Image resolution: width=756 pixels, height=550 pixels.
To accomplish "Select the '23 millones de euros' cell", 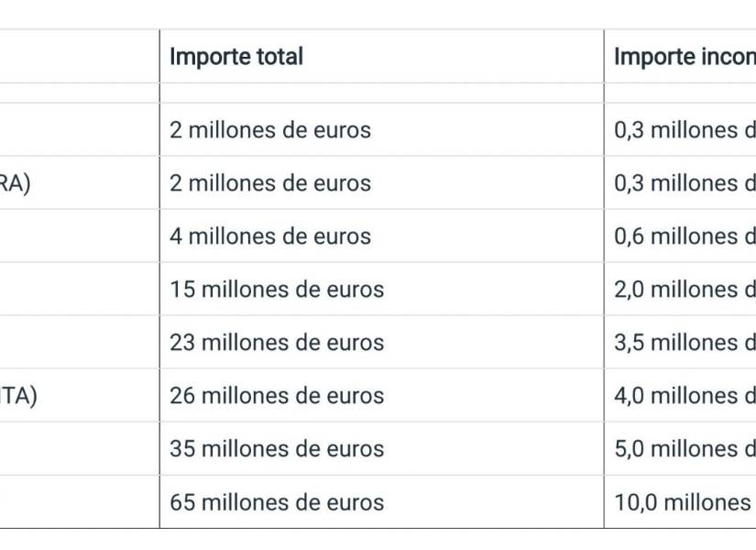I will [277, 343].
